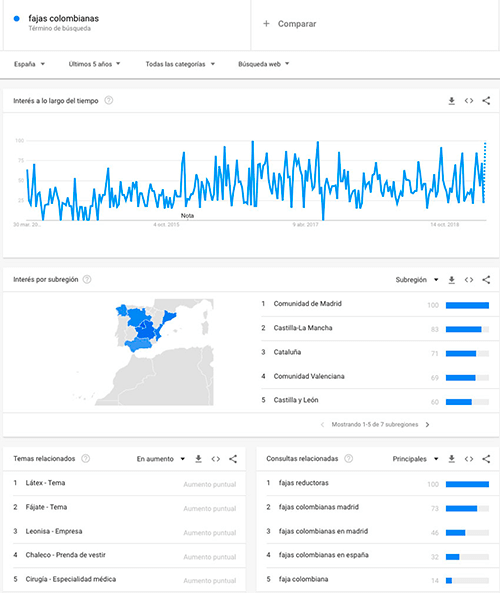Download the Consultas relacionadas list

click(x=452, y=459)
